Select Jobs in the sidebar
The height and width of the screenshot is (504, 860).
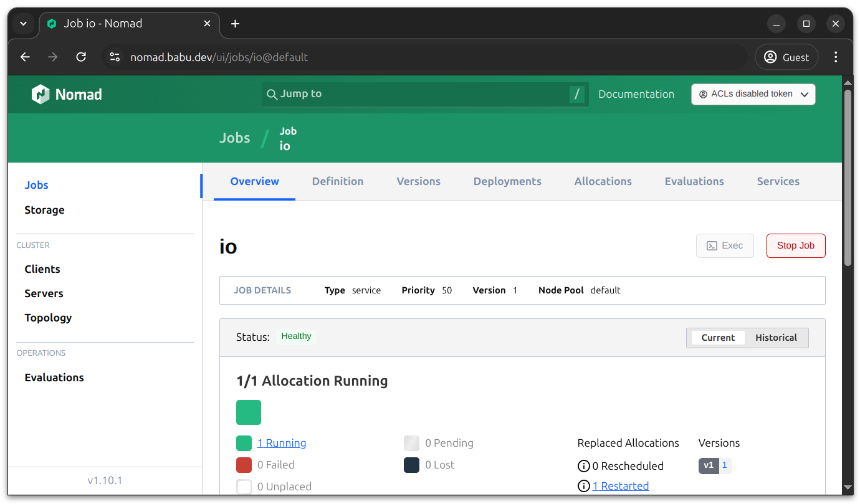click(36, 185)
